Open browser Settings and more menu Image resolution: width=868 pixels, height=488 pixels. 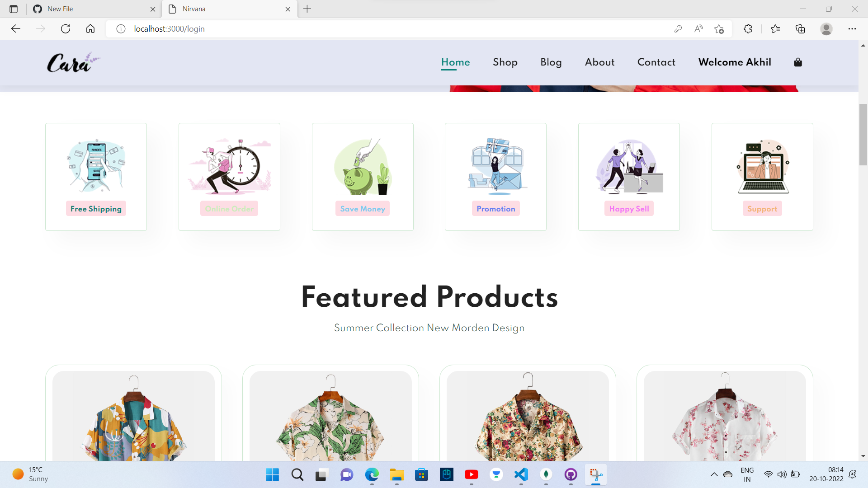[x=852, y=29]
